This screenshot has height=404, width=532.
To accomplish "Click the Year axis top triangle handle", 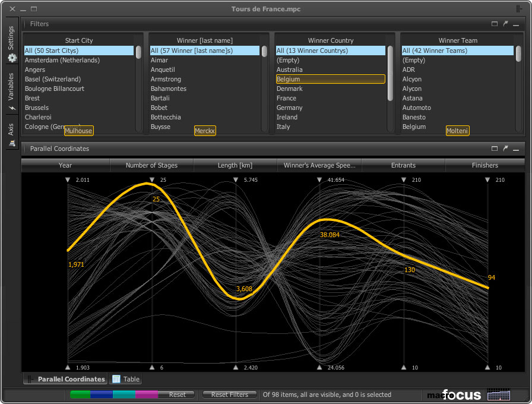I will click(68, 179).
